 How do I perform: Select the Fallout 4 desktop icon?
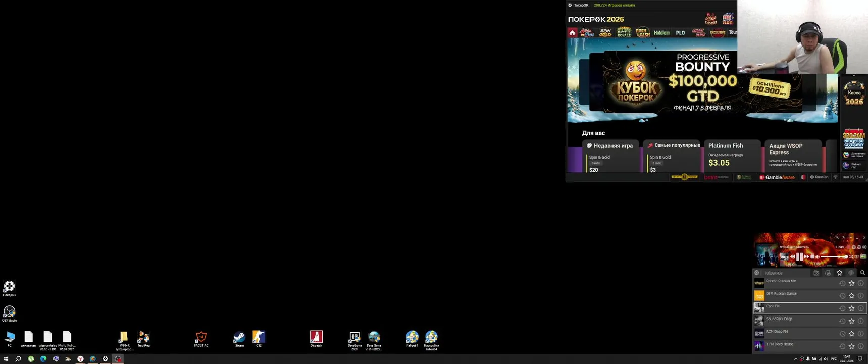[x=412, y=339]
